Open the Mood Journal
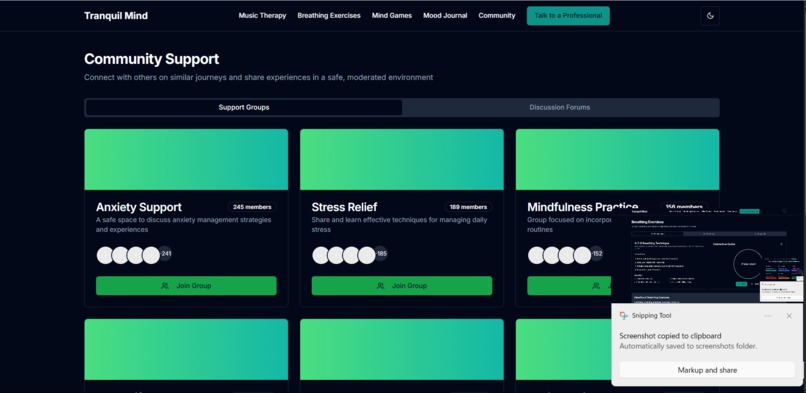806x393 pixels. [445, 16]
